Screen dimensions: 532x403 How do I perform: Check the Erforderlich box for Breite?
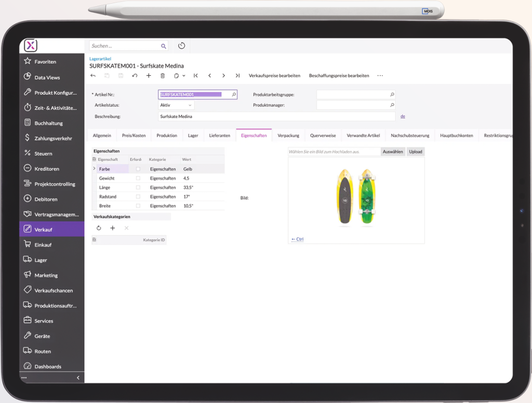[x=138, y=206]
